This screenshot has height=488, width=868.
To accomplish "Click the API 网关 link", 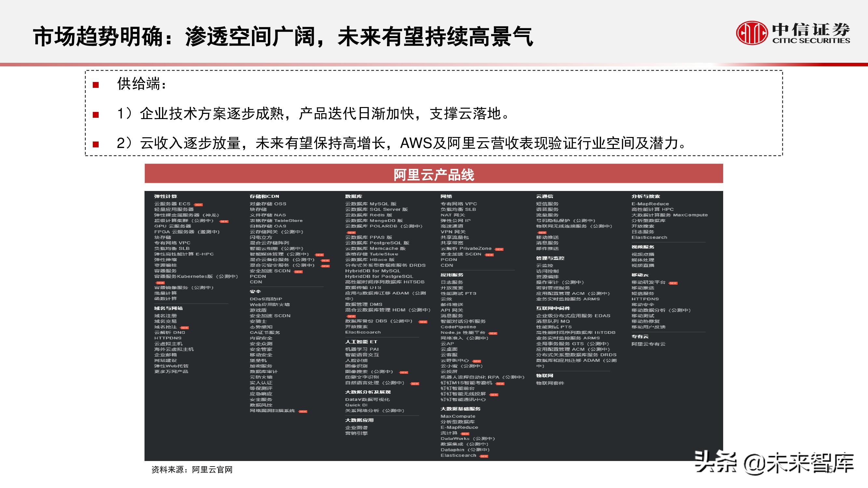I will tap(452, 310).
